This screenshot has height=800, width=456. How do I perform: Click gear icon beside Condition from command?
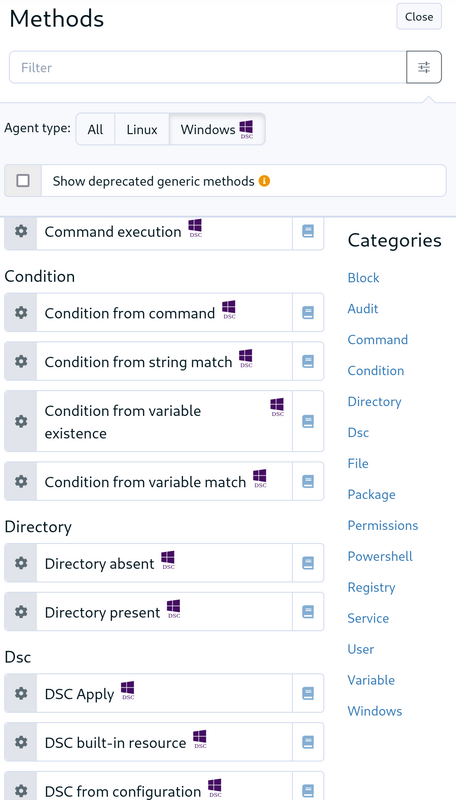pyautogui.click(x=21, y=312)
